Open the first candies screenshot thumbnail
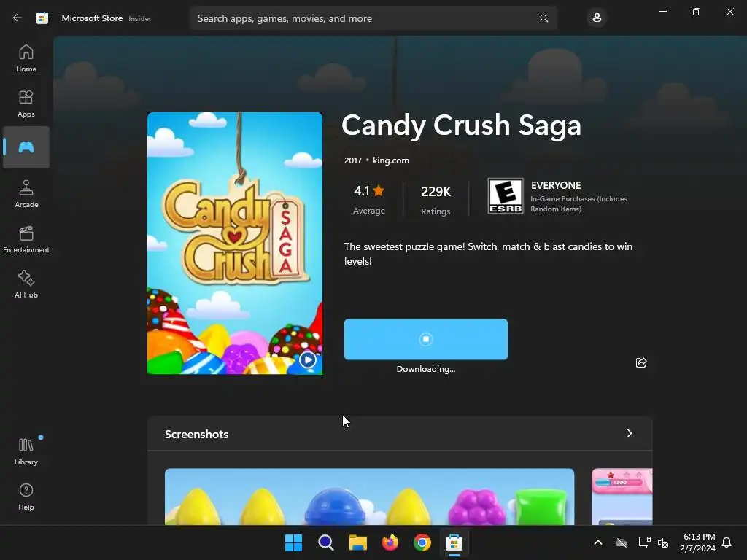 (369, 497)
